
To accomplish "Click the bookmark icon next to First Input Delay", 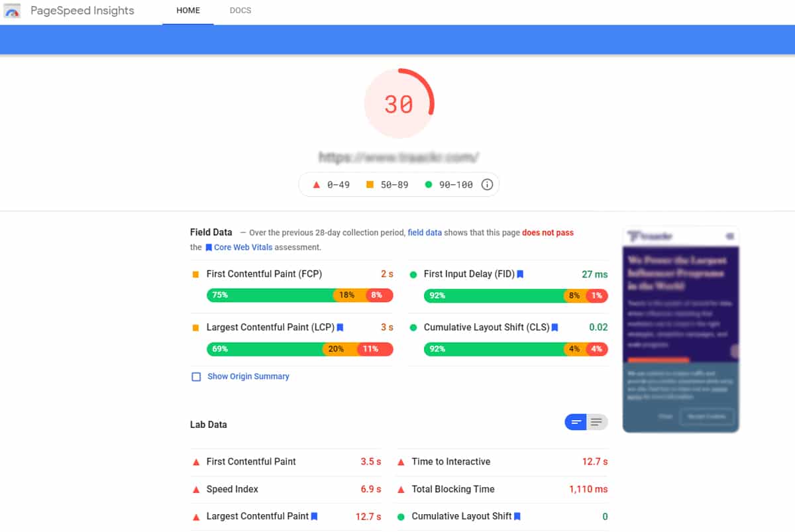I will pos(520,274).
